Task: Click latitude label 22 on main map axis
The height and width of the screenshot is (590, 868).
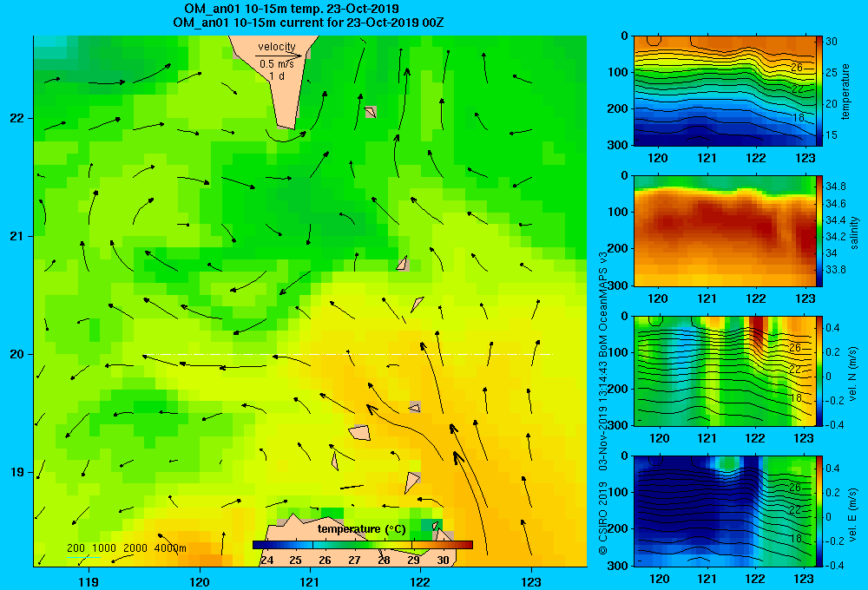Action: (16, 119)
